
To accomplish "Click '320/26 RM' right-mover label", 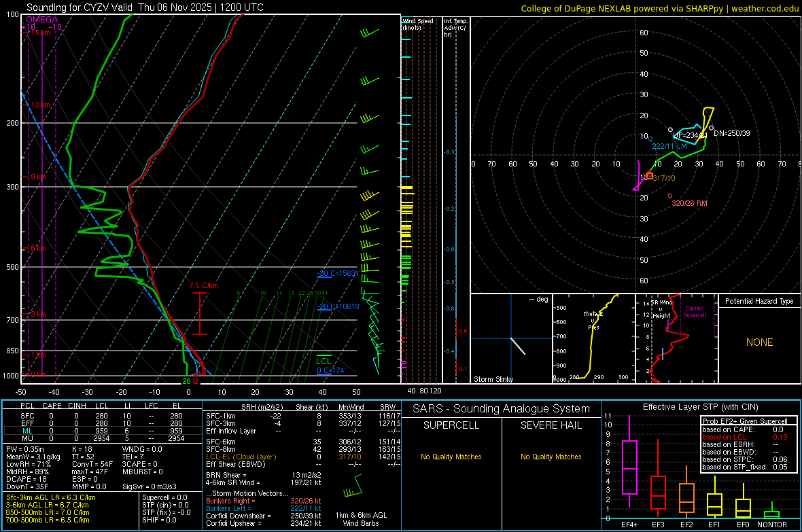I will pyautogui.click(x=689, y=203).
